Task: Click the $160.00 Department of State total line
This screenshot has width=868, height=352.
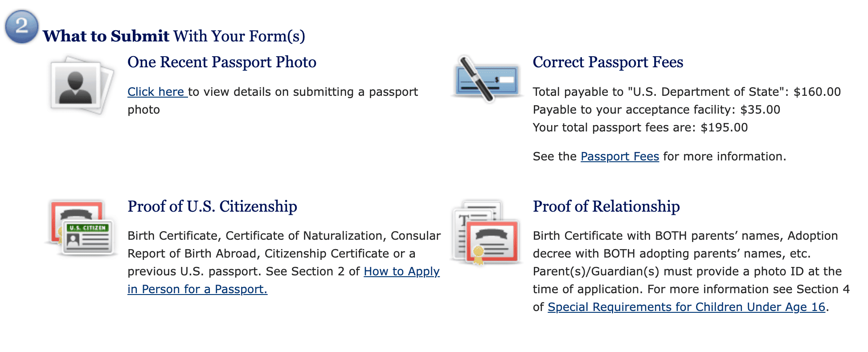Action: (686, 92)
